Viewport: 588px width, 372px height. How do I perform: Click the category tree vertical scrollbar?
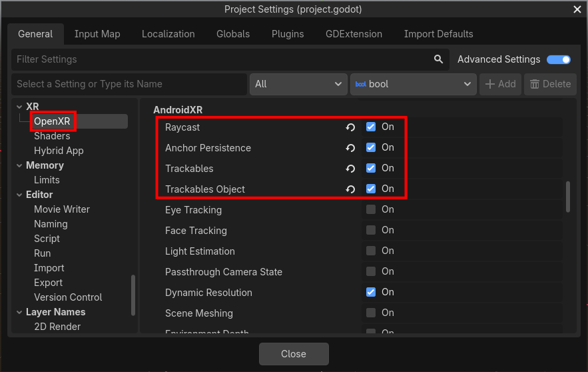[x=133, y=295]
